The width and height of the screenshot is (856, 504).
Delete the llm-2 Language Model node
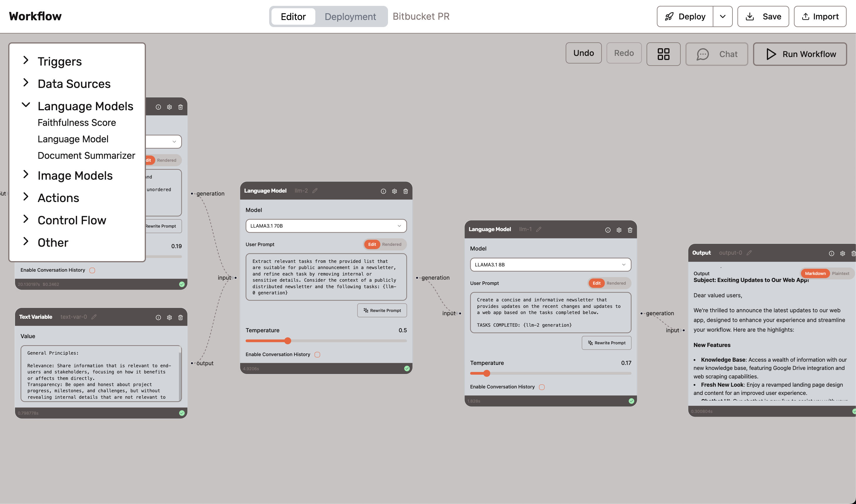point(405,191)
